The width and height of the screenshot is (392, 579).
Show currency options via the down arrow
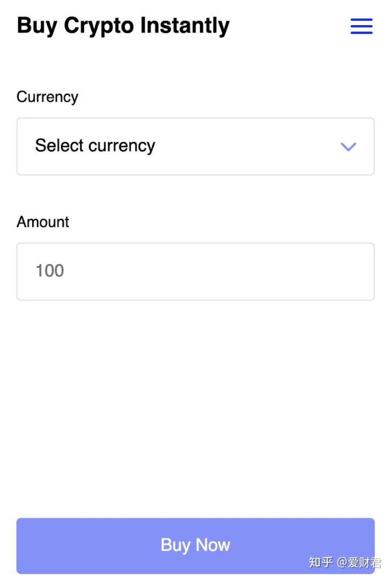tap(348, 146)
